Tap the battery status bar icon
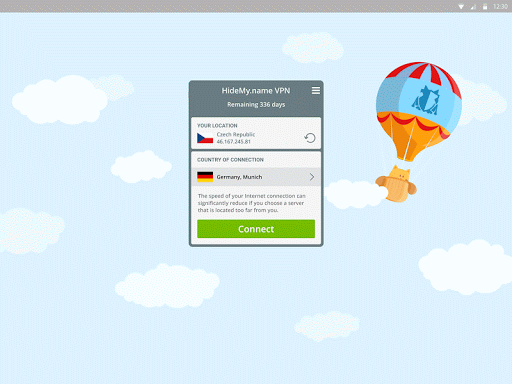 point(485,6)
